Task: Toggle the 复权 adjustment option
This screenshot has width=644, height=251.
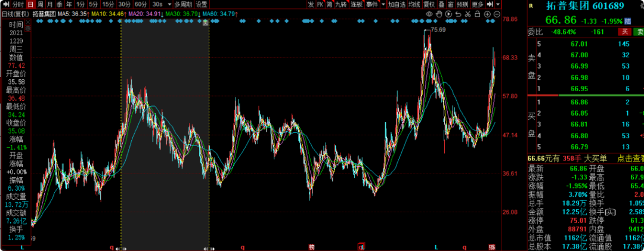Action: pos(429,4)
